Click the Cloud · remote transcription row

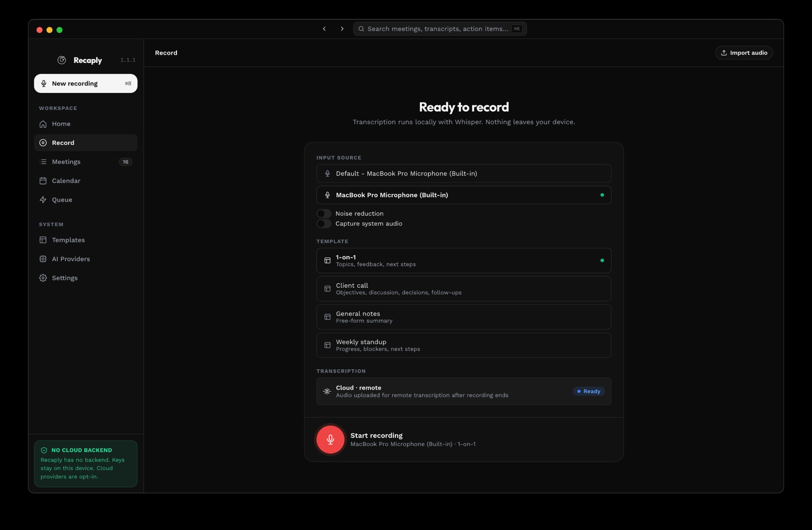(x=464, y=392)
